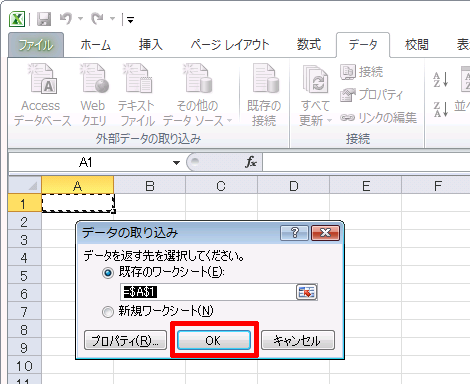The width and height of the screenshot is (470, 384).
Task: Select column D header
Action: click(x=293, y=185)
